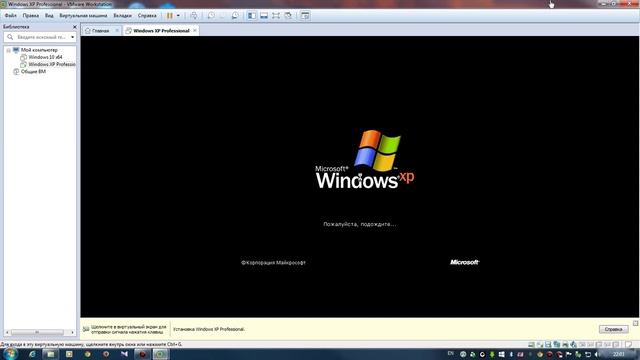Open the Вкладки menu
This screenshot has width=640, height=360.
tap(122, 16)
